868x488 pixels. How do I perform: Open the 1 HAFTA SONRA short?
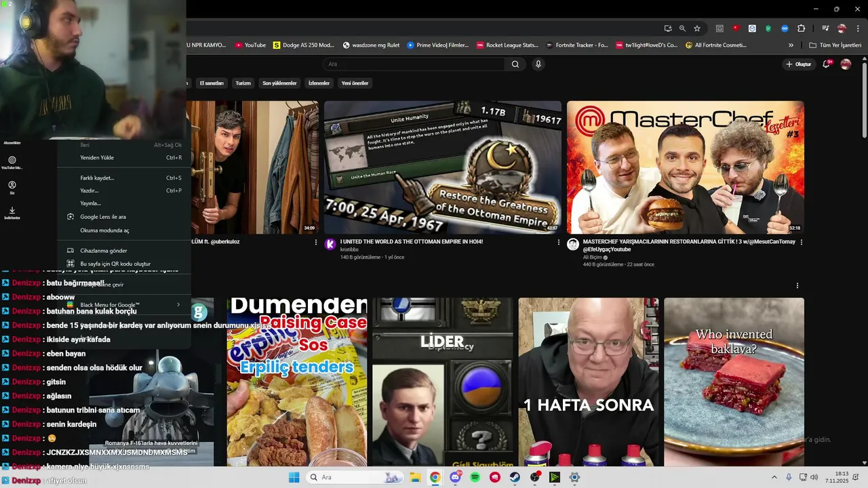[589, 382]
